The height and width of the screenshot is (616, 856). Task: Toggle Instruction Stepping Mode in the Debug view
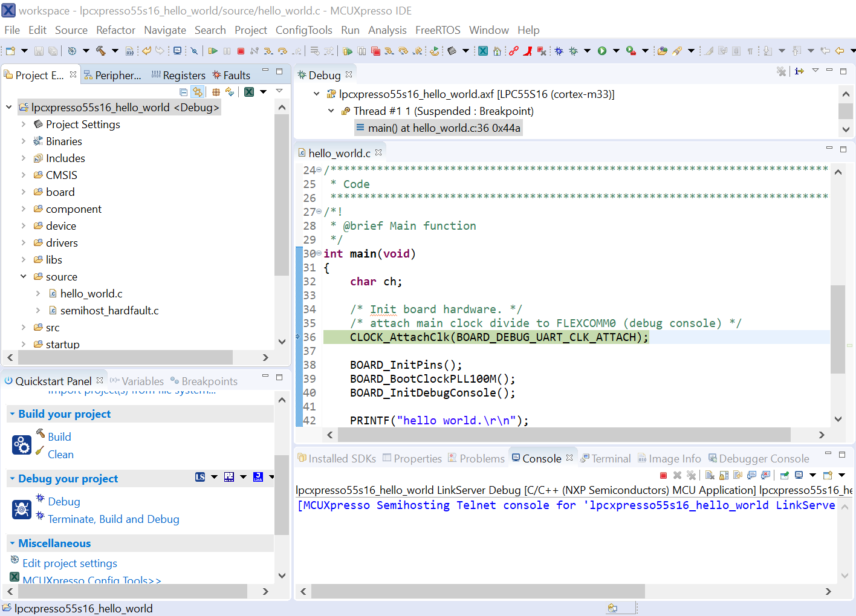pyautogui.click(x=799, y=71)
